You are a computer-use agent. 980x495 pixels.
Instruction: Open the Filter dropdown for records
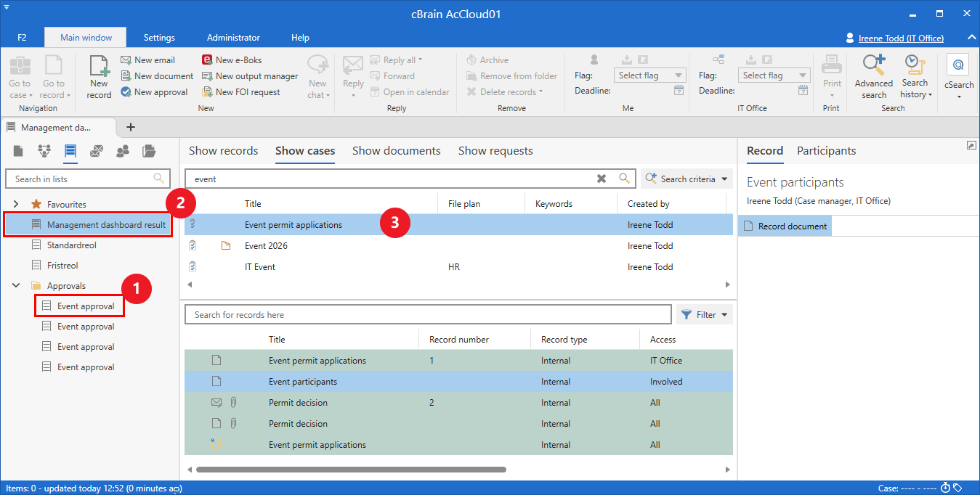[705, 315]
